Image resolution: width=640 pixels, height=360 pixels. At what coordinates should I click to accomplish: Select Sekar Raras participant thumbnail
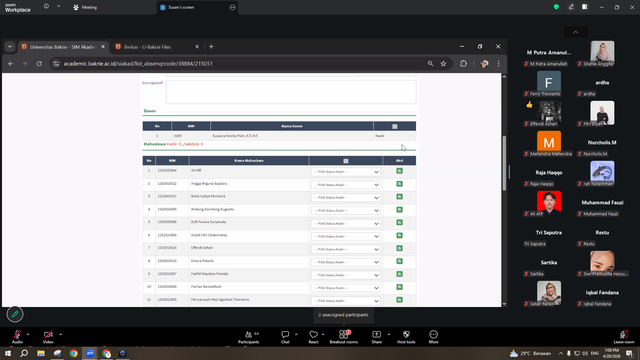point(549,293)
